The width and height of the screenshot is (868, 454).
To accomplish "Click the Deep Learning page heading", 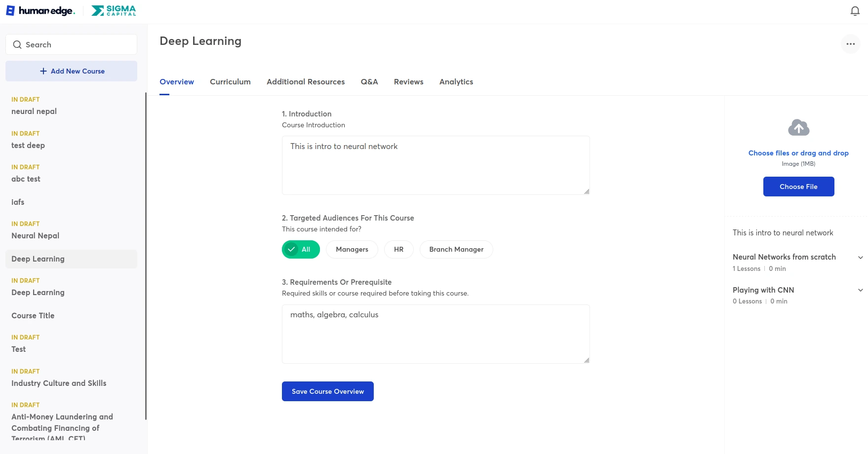I will coord(200,41).
